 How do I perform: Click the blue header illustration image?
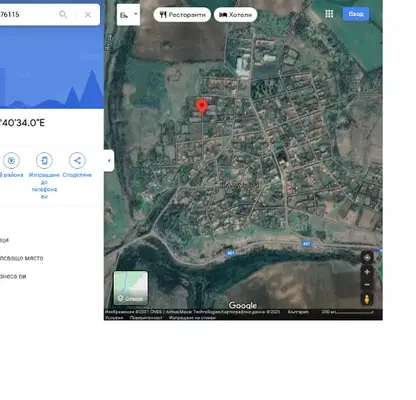[52, 67]
